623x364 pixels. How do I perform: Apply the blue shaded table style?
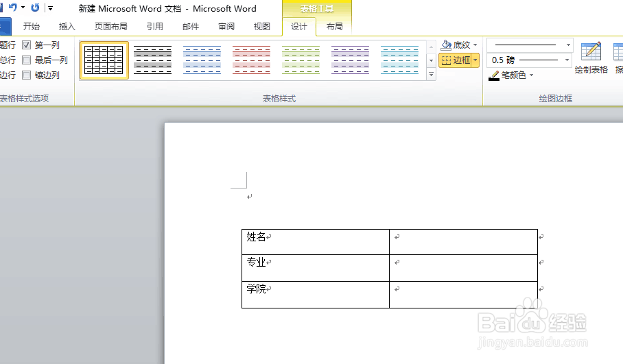202,60
